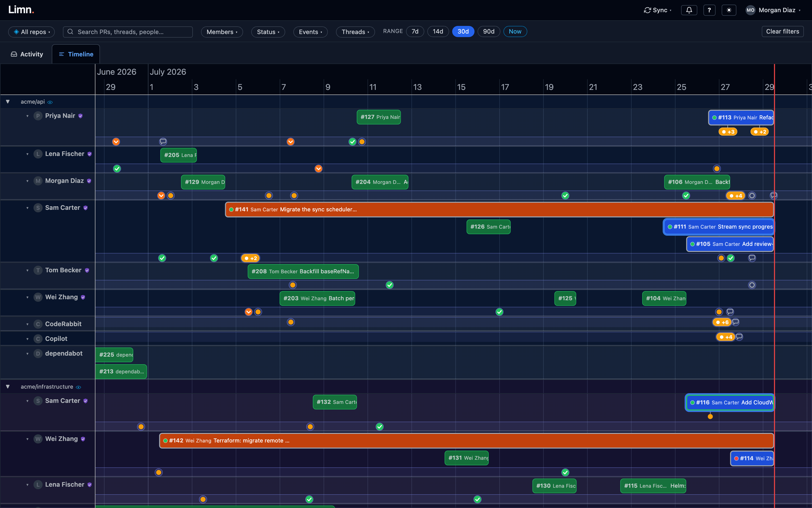Click the green check in Lena Fischer's acme/api row

point(117,169)
